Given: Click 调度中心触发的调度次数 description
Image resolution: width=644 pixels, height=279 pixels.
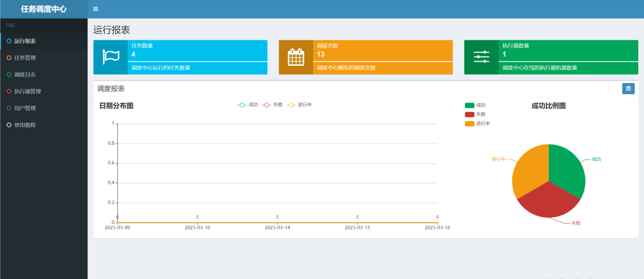Looking at the screenshot, I should pyautogui.click(x=346, y=68).
